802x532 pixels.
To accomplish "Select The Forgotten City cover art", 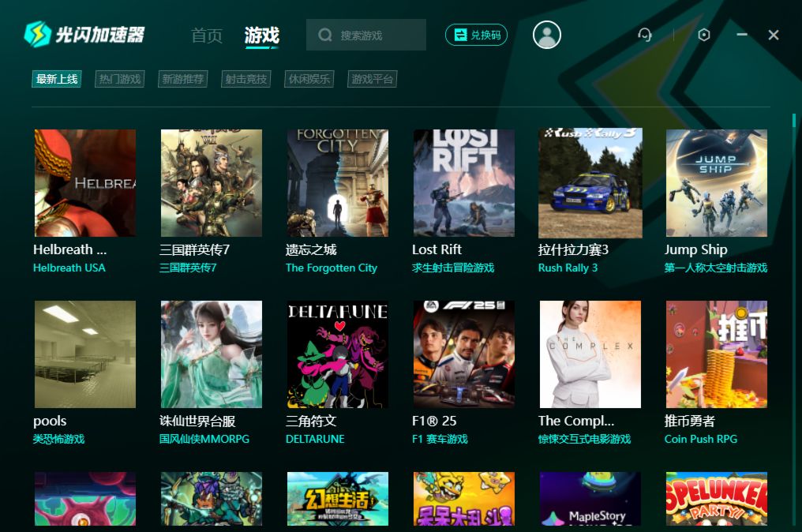I will (338, 183).
